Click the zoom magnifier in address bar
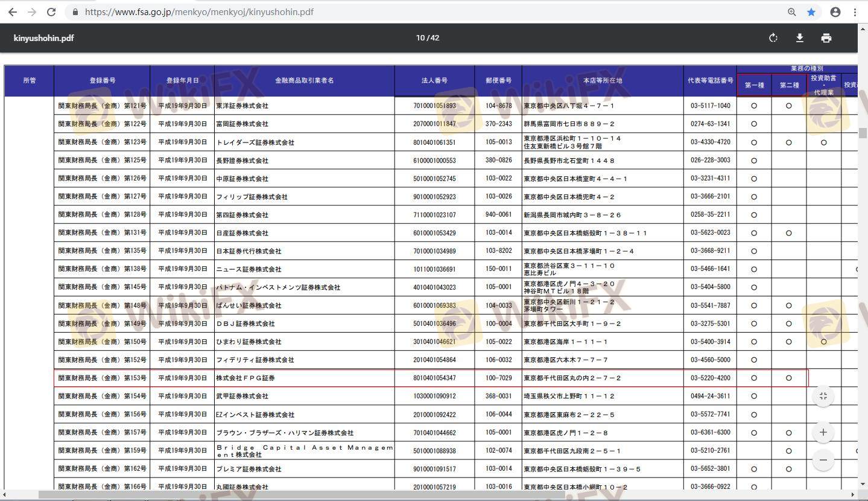 [x=792, y=12]
